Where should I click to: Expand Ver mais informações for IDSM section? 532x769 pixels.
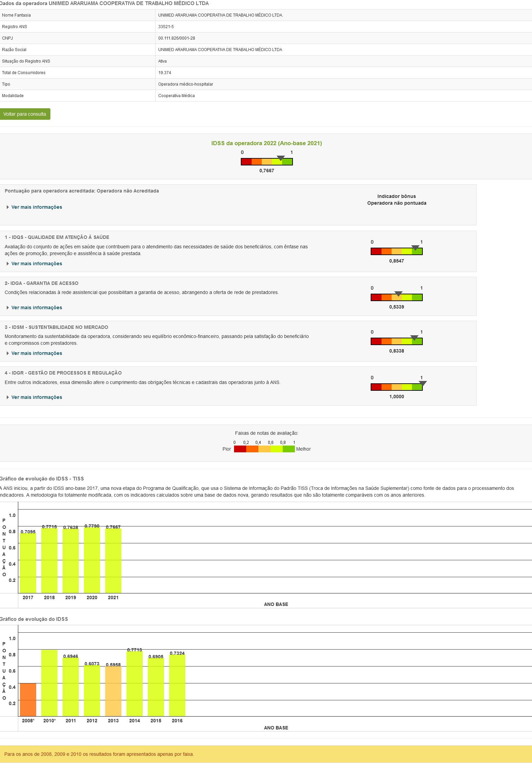coord(37,353)
